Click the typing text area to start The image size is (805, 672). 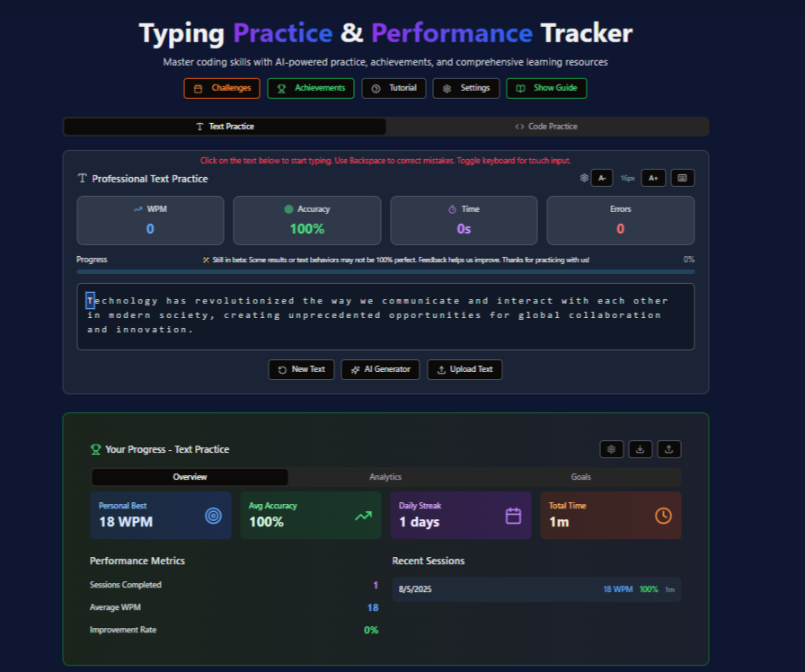pyautogui.click(x=386, y=314)
